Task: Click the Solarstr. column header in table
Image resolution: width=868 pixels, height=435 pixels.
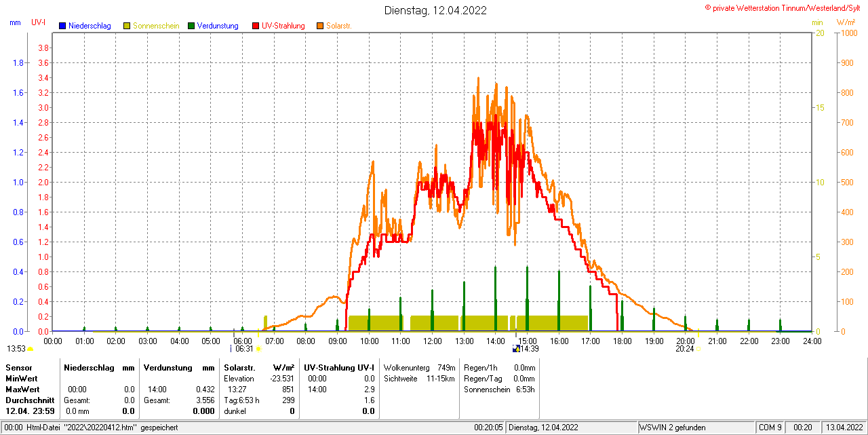Action: [x=239, y=367]
